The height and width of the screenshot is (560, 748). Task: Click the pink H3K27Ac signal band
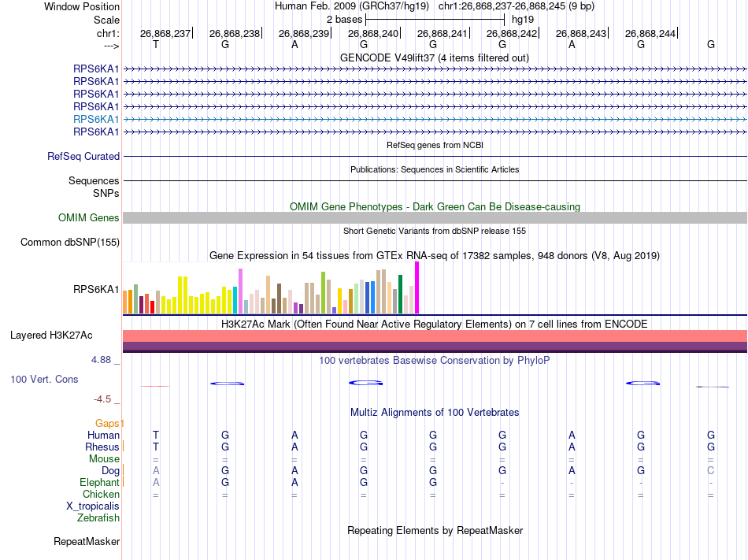coord(435,336)
